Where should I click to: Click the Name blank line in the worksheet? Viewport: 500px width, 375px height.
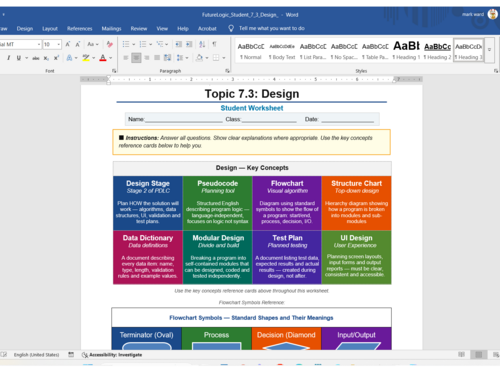click(x=184, y=120)
